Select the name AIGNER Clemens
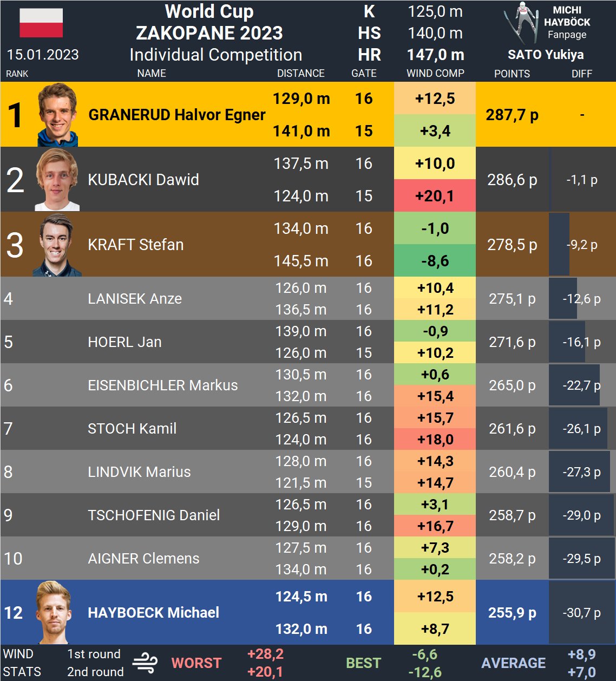 tap(143, 559)
